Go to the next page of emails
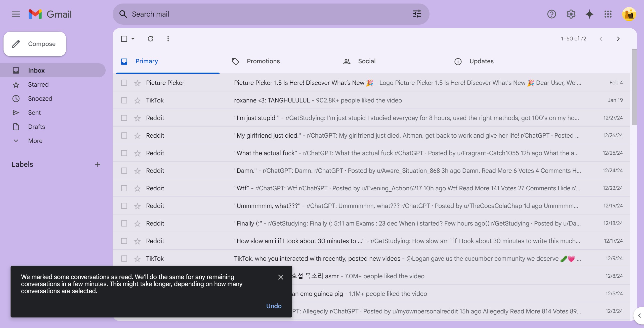Viewport: 644px width, 328px height. (618, 39)
